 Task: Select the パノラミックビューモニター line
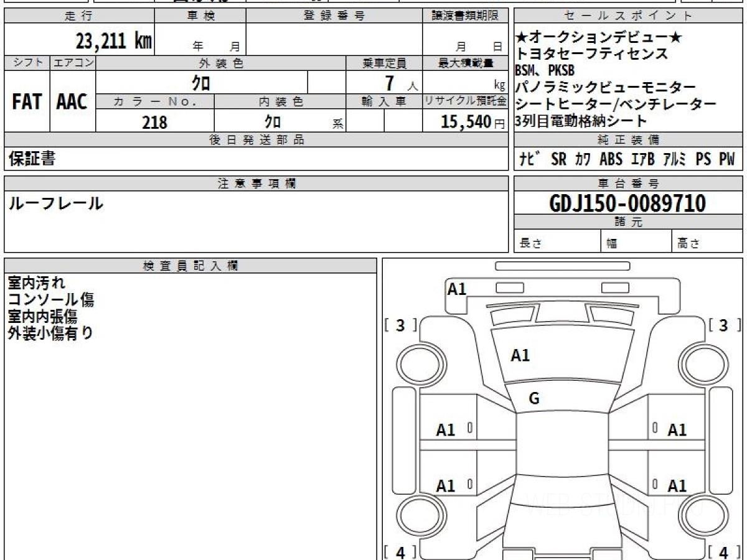coord(605,87)
